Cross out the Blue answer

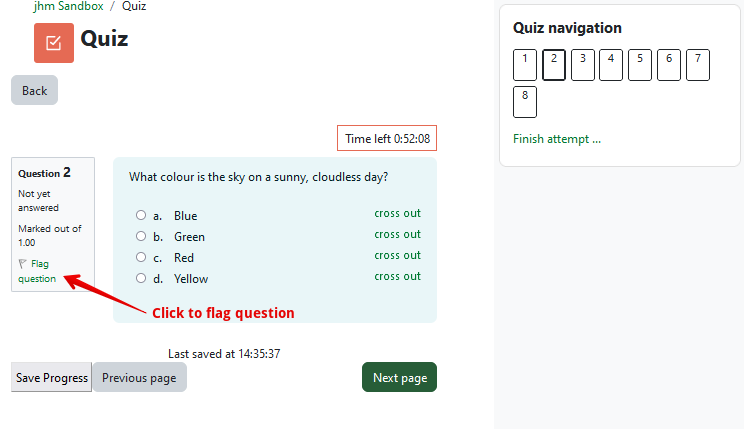click(x=397, y=214)
